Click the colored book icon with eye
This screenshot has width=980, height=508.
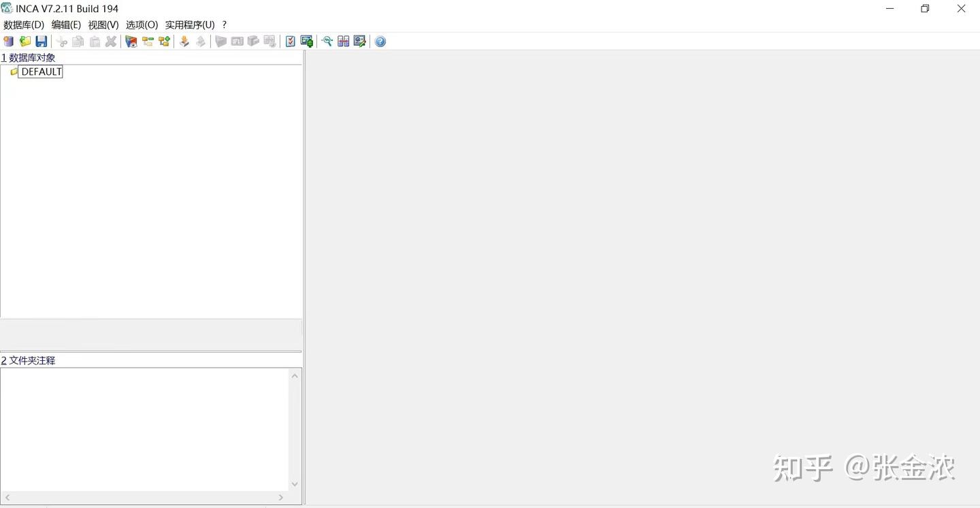tap(131, 42)
